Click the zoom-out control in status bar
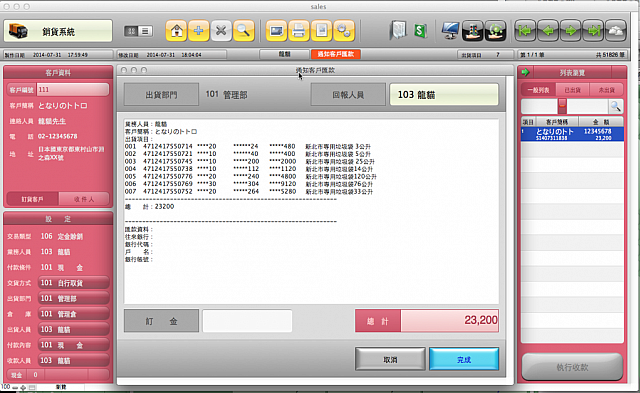This screenshot has width=640, height=393. click(16, 387)
